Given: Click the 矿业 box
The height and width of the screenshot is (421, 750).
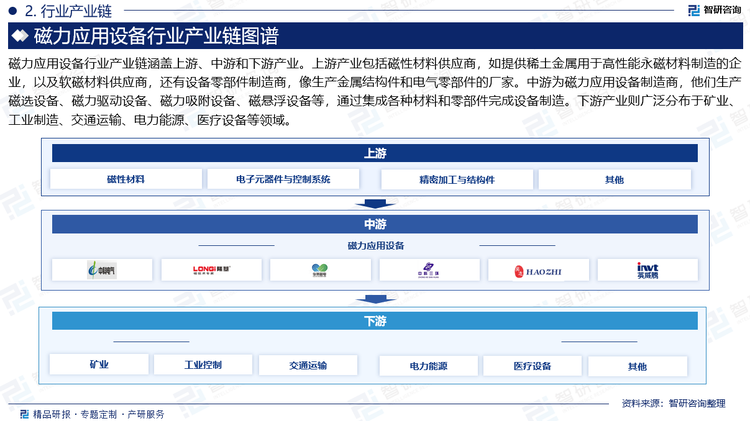Looking at the screenshot, I should click(99, 365).
